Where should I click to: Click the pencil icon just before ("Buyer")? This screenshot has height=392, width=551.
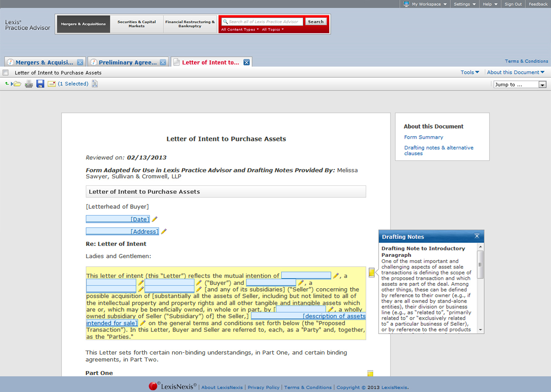tap(199, 283)
